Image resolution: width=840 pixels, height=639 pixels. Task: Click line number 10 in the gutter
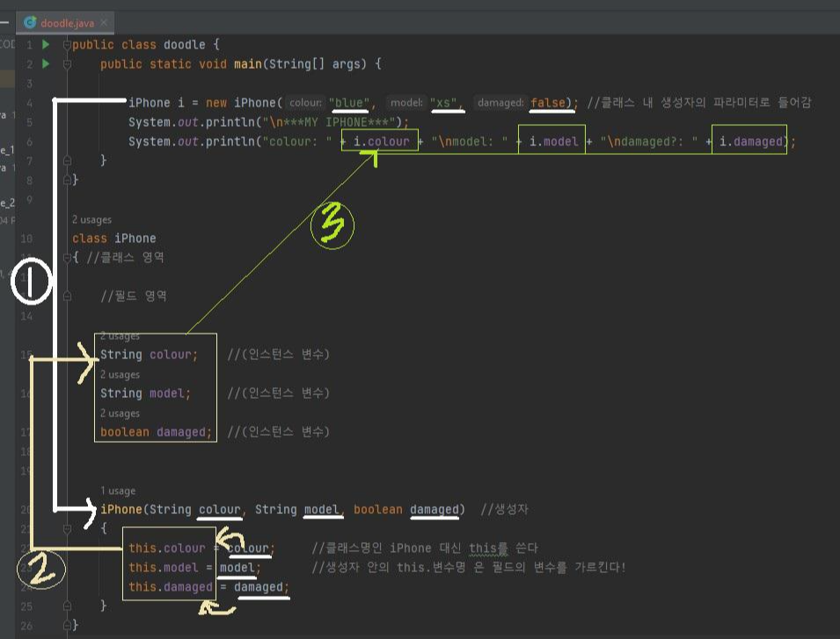click(x=26, y=238)
